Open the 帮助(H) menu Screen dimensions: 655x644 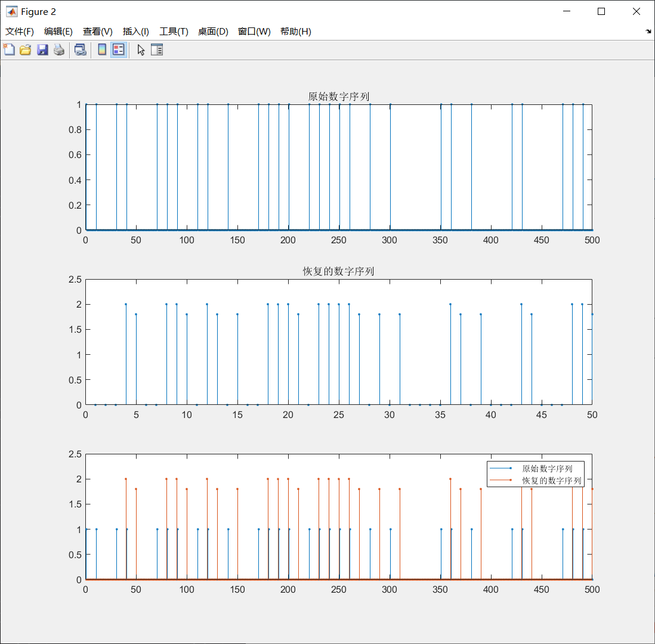pyautogui.click(x=295, y=32)
